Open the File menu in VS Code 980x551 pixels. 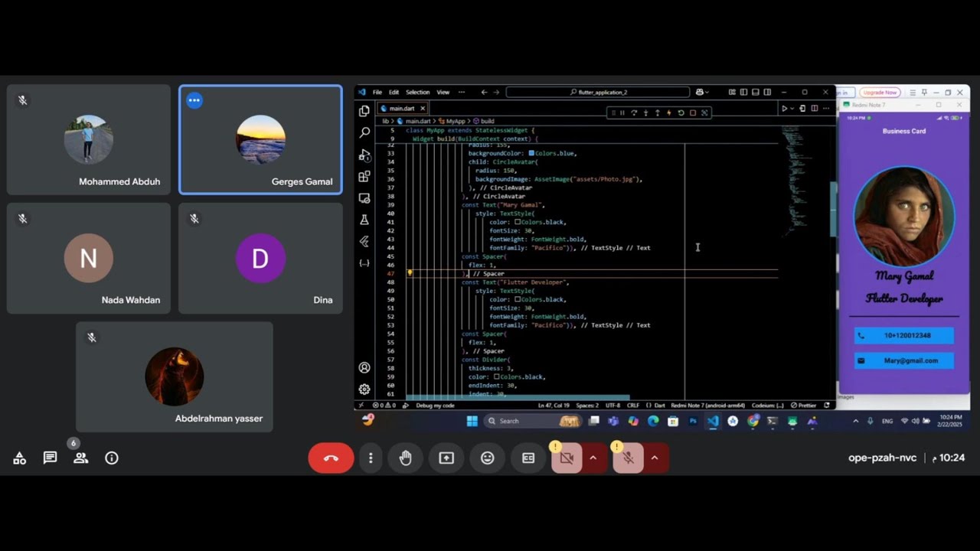point(377,92)
